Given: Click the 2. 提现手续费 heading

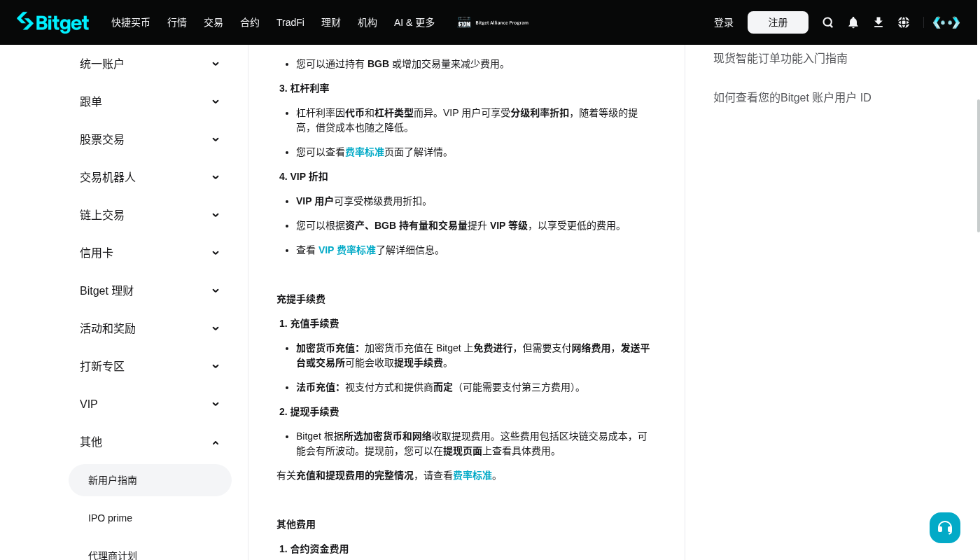Looking at the screenshot, I should point(309,412).
